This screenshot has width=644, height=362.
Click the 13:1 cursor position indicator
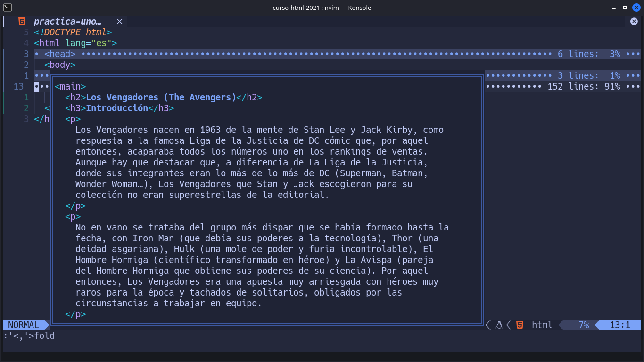pos(620,325)
